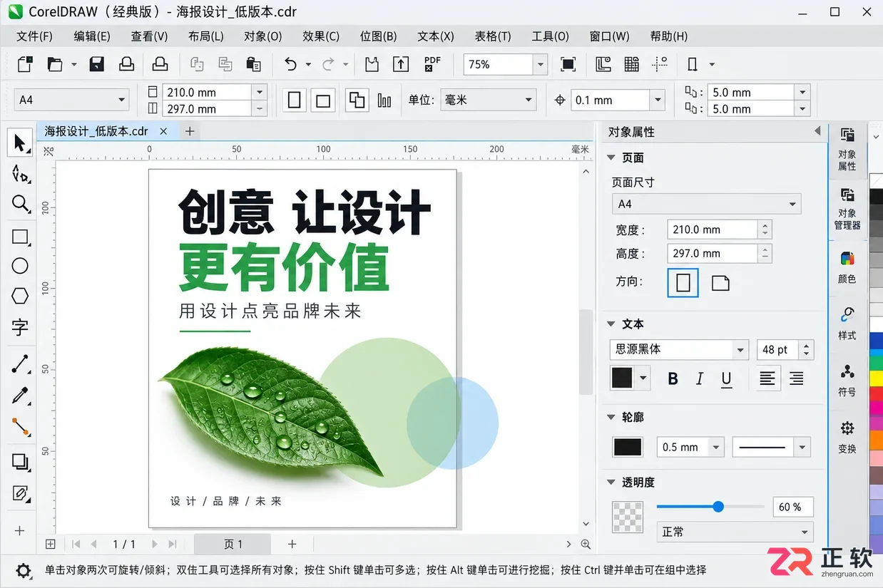This screenshot has width=883, height=588.
Task: Open the 编辑(E) menu
Action: tap(92, 36)
